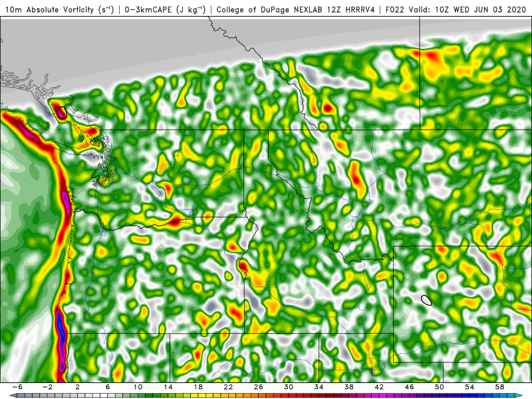Click the '46' colorbar tick label
The width and height of the screenshot is (532, 399).
[409, 387]
